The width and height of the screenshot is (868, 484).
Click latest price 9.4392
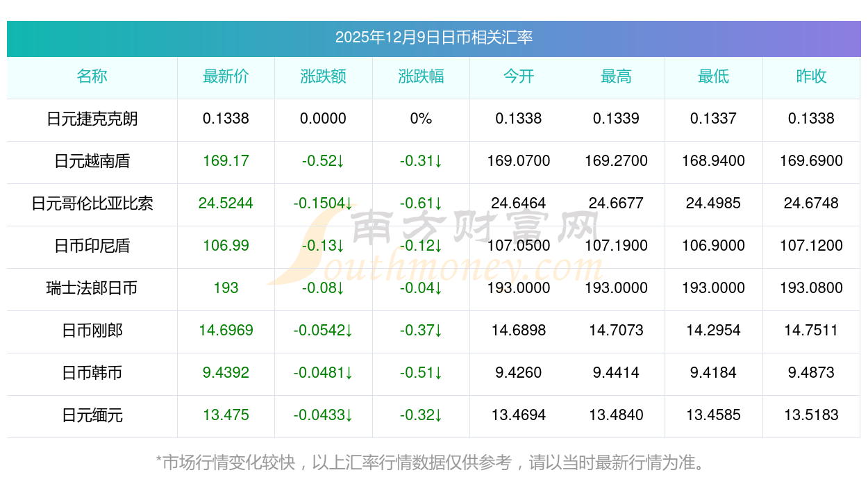coord(226,373)
